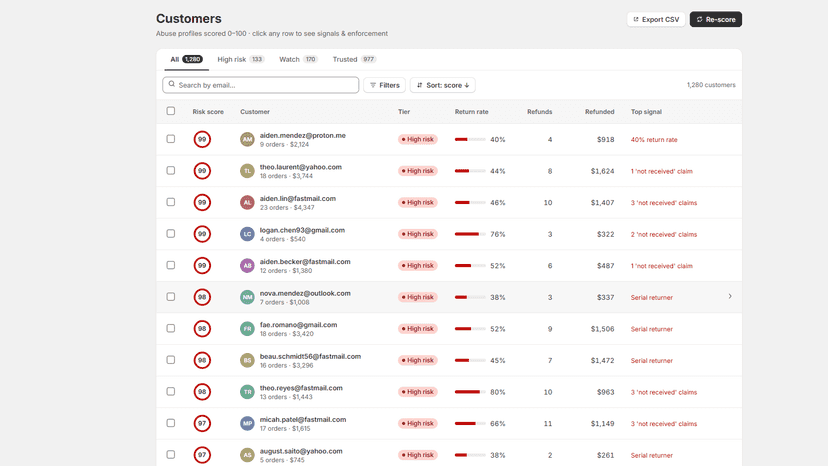The width and height of the screenshot is (828, 466).
Task: Click the 76% return rate bar for logan.chen93
Action: [470, 234]
